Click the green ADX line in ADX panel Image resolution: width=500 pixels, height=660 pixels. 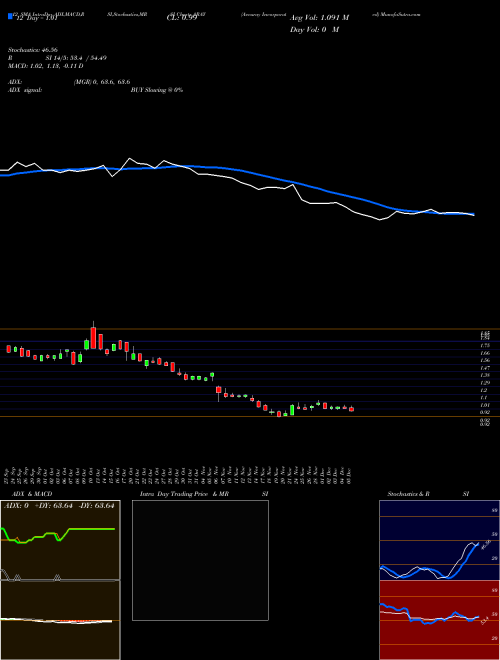(58, 535)
